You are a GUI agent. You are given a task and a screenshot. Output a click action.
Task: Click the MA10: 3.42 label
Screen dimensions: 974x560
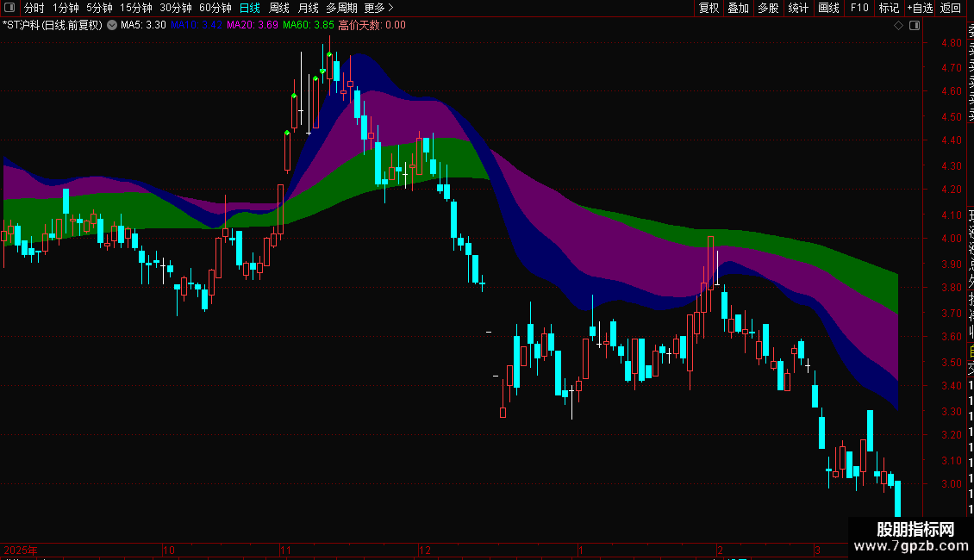(197, 26)
